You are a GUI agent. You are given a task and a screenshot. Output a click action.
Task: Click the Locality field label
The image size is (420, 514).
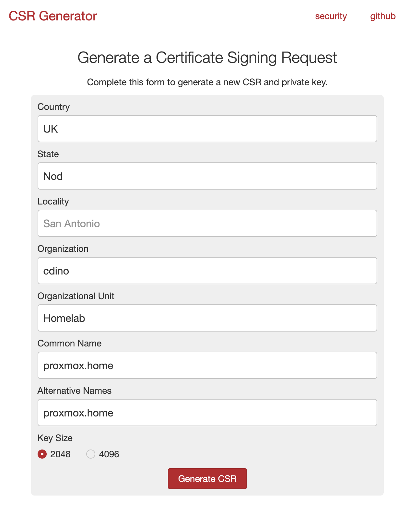click(x=53, y=202)
